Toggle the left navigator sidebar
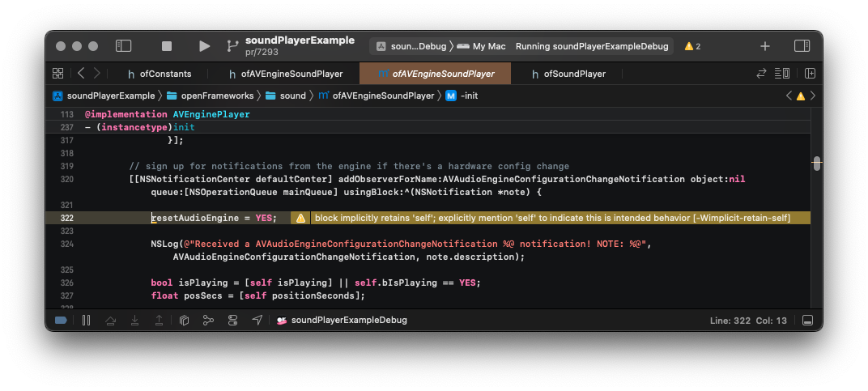The width and height of the screenshot is (868, 391). coord(123,46)
